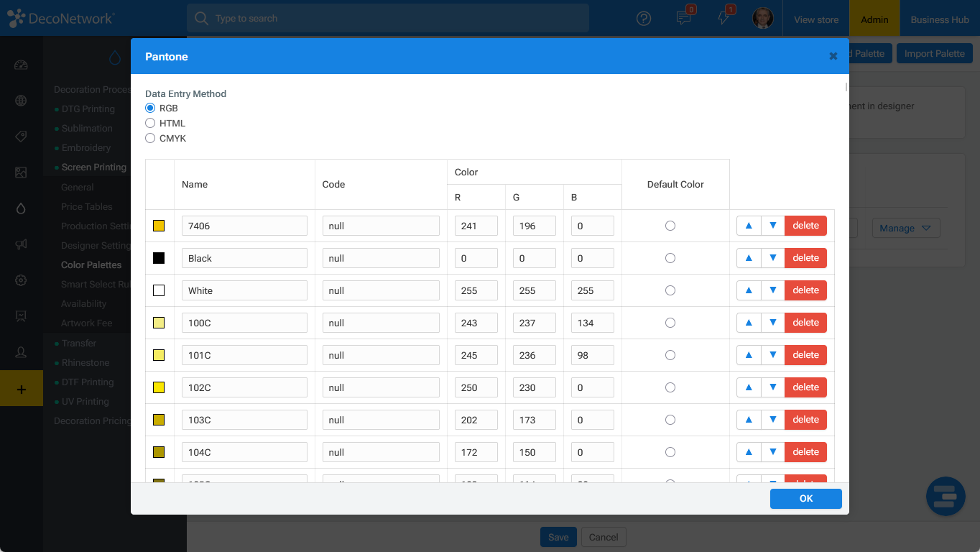The height and width of the screenshot is (552, 980).
Task: Open the dashboard gauge sidebar icon
Action: [21, 65]
